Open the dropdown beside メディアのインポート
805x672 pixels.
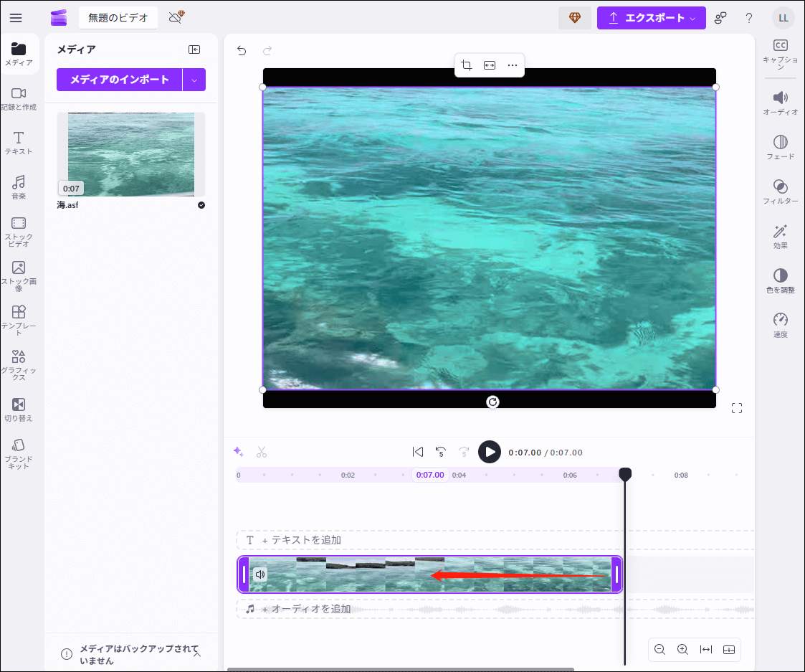click(x=194, y=80)
